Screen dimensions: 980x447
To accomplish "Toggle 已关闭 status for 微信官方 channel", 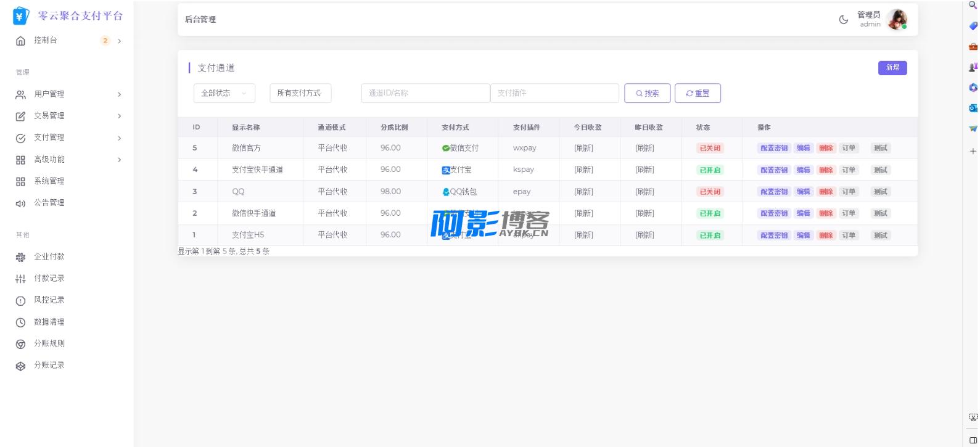I will 710,149.
